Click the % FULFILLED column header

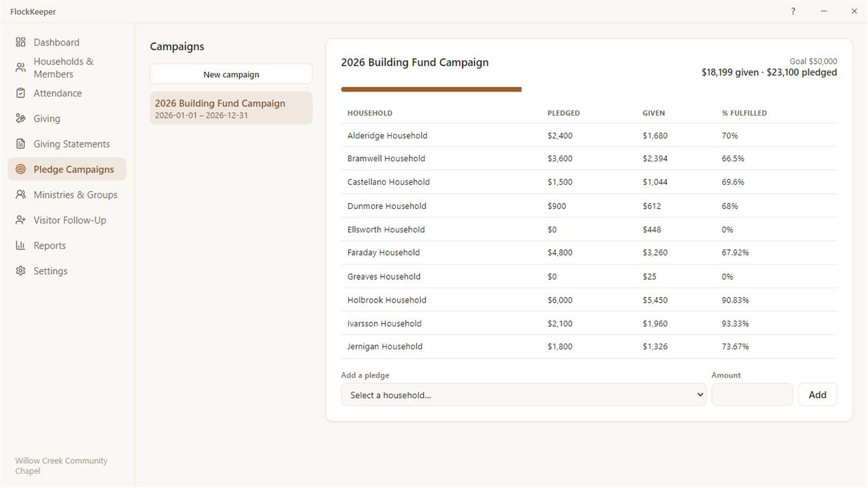pos(744,113)
